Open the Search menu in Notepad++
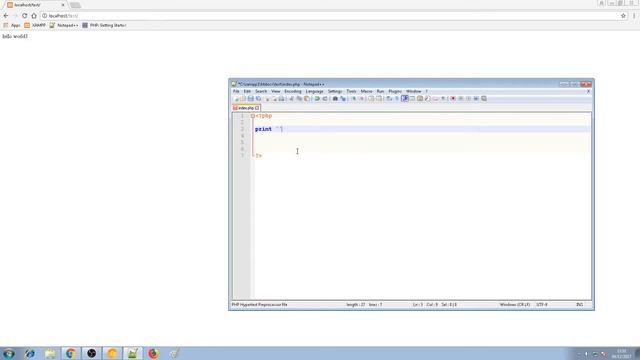The height and width of the screenshot is (360, 640). tap(261, 91)
